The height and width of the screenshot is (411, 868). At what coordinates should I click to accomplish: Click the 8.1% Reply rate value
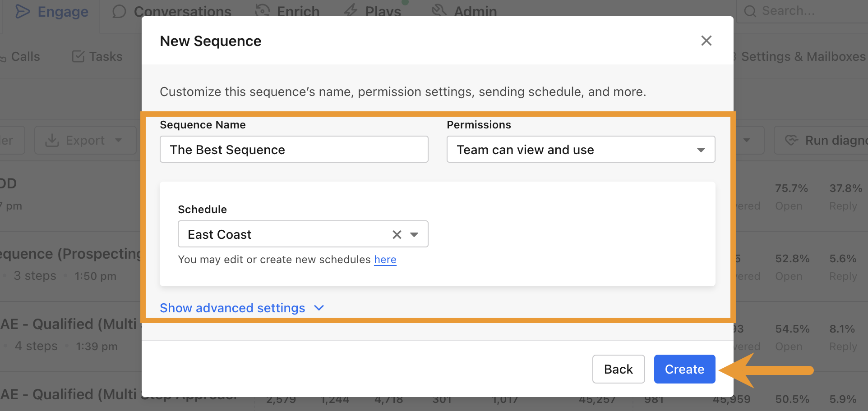pos(842,329)
